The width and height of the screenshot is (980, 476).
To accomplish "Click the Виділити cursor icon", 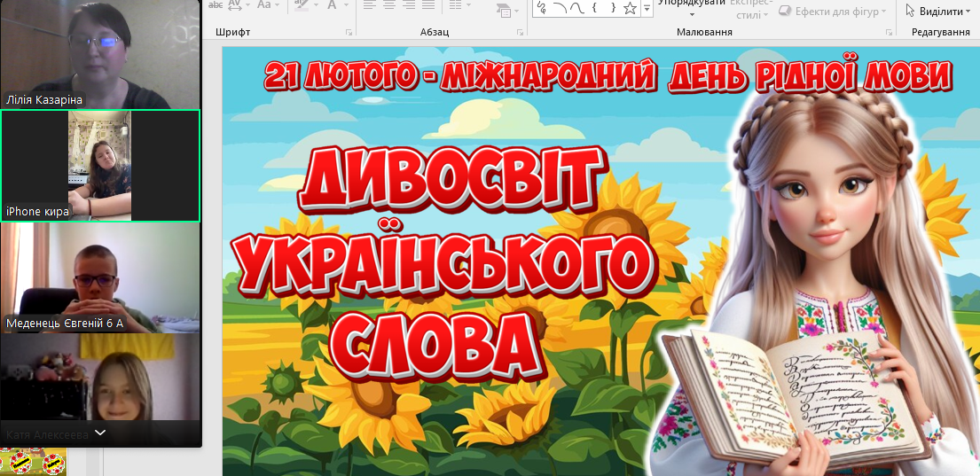I will [909, 11].
